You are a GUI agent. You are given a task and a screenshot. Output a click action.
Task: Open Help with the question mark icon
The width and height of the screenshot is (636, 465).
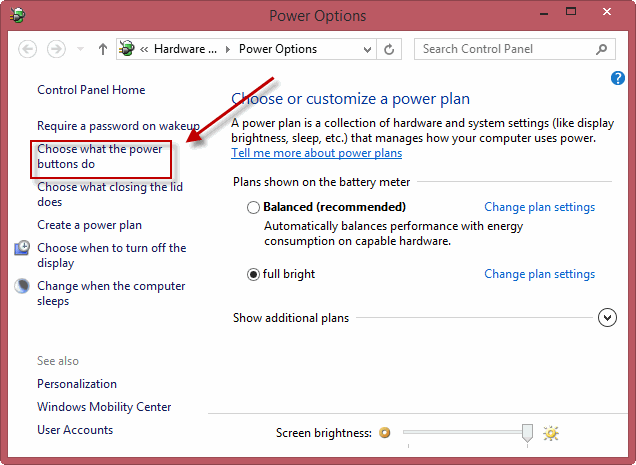click(x=618, y=78)
